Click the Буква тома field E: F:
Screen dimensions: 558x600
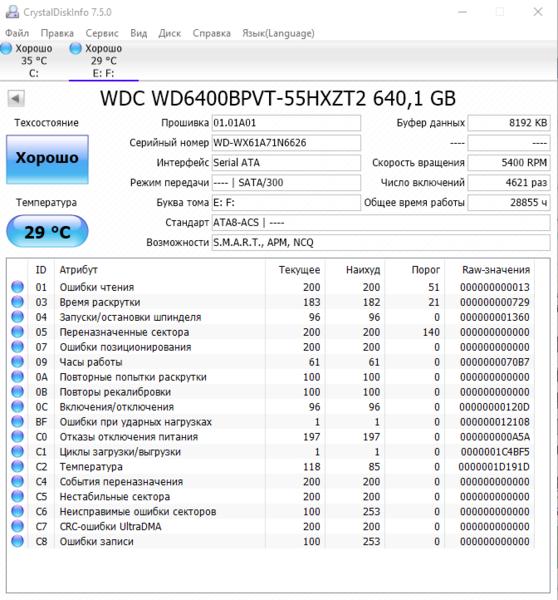pyautogui.click(x=286, y=203)
